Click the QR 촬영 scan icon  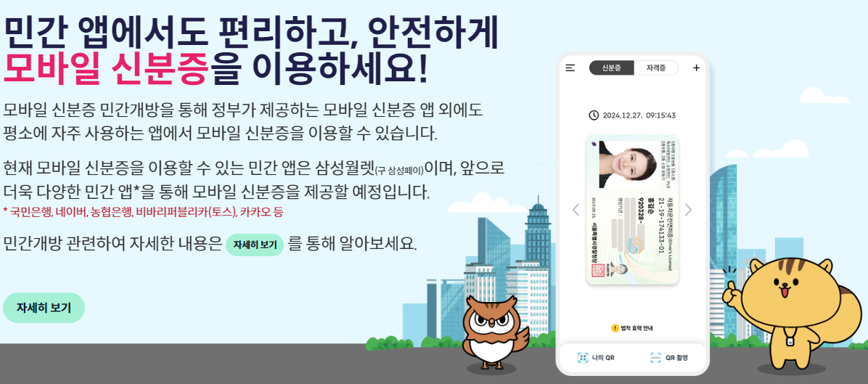[655, 357]
